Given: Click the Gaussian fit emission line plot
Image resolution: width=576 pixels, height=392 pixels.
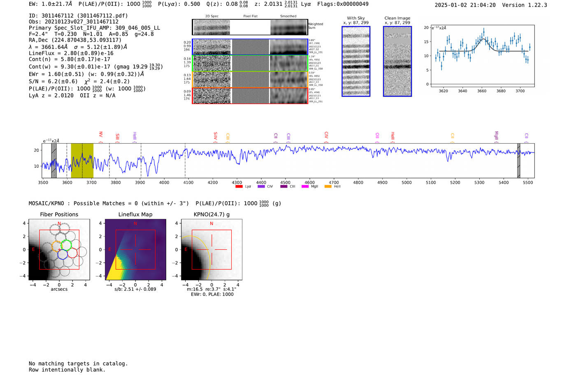Looking at the screenshot, I should [x=483, y=56].
